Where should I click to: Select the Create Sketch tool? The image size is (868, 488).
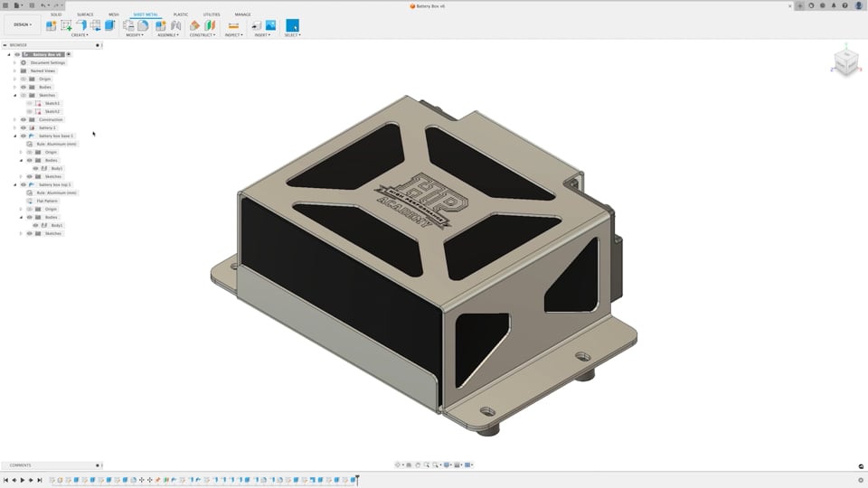click(66, 25)
